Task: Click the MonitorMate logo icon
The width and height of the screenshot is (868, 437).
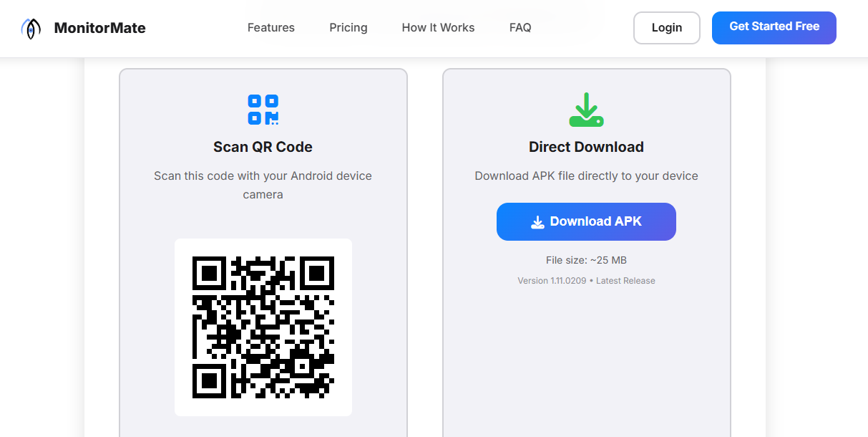Action: (x=30, y=28)
